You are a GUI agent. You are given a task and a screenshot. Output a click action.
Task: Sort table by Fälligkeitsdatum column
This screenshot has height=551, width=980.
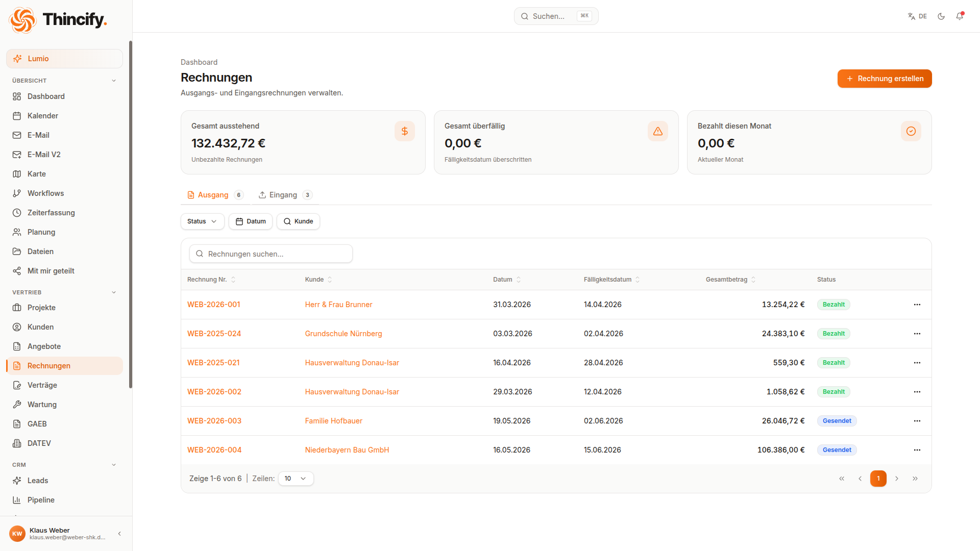pyautogui.click(x=611, y=280)
